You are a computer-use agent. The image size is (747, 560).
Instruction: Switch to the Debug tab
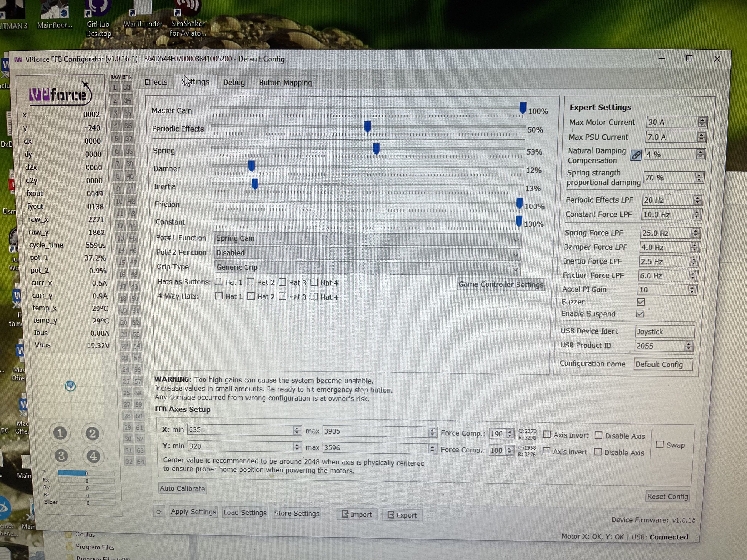click(233, 82)
